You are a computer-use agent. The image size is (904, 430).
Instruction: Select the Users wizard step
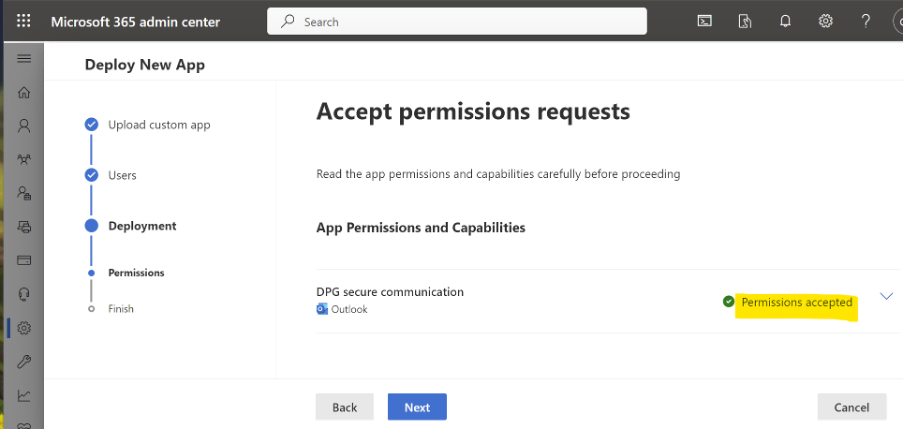122,175
